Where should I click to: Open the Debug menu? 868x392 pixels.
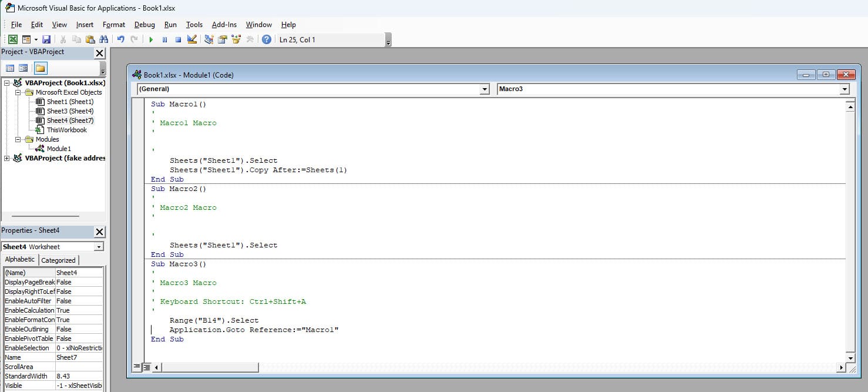point(144,25)
